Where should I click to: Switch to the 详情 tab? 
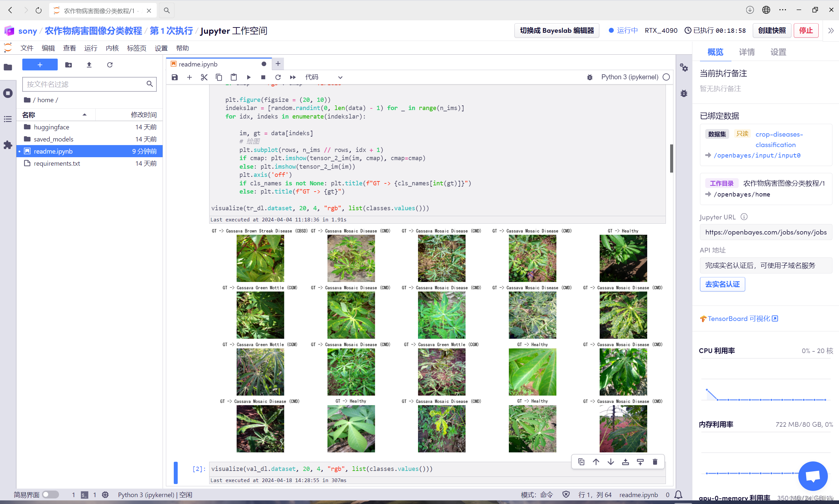[747, 52]
